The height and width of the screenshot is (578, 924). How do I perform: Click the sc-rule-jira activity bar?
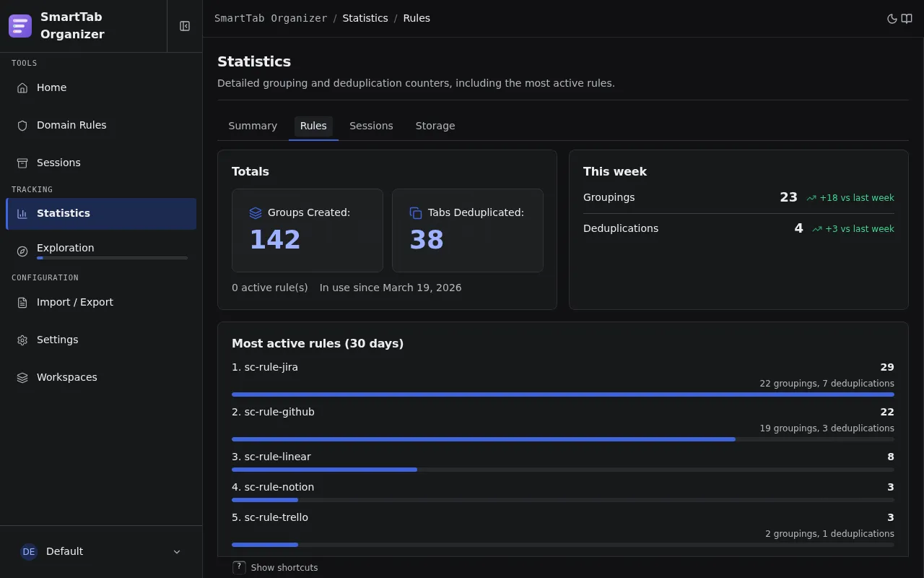coord(563,394)
